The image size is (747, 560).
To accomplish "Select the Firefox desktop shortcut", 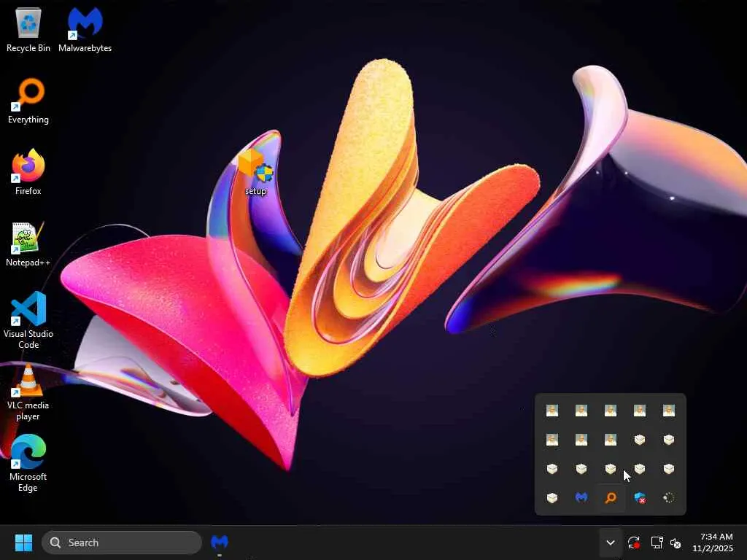I will 28,172.
